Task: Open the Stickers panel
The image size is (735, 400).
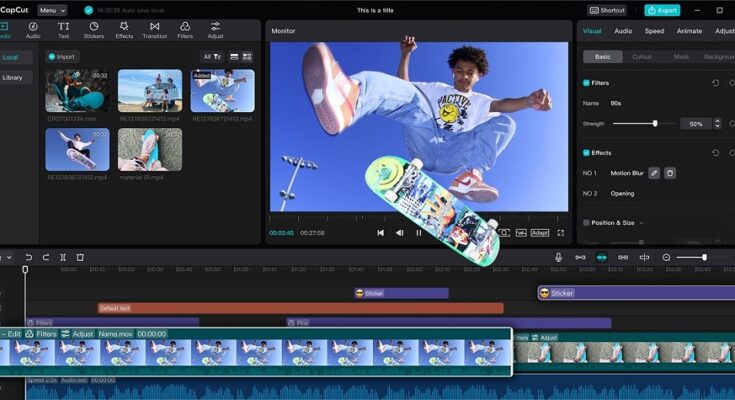Action: [94, 30]
